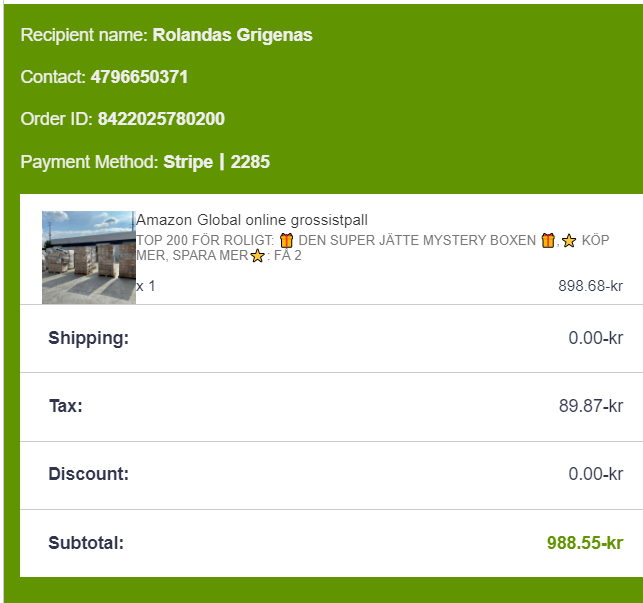Click the contact number 4796650371
The height and width of the screenshot is (603, 643).
[139, 77]
